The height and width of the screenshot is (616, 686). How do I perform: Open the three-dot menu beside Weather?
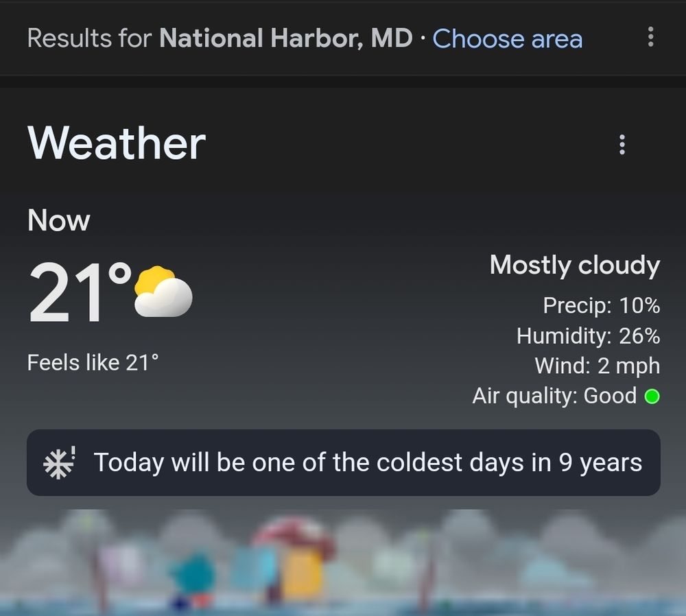tap(622, 144)
